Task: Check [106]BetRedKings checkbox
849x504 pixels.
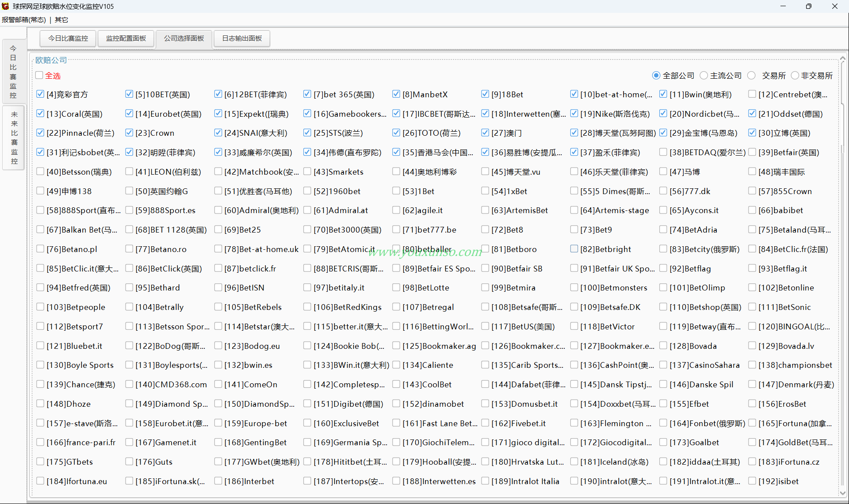Action: click(307, 307)
